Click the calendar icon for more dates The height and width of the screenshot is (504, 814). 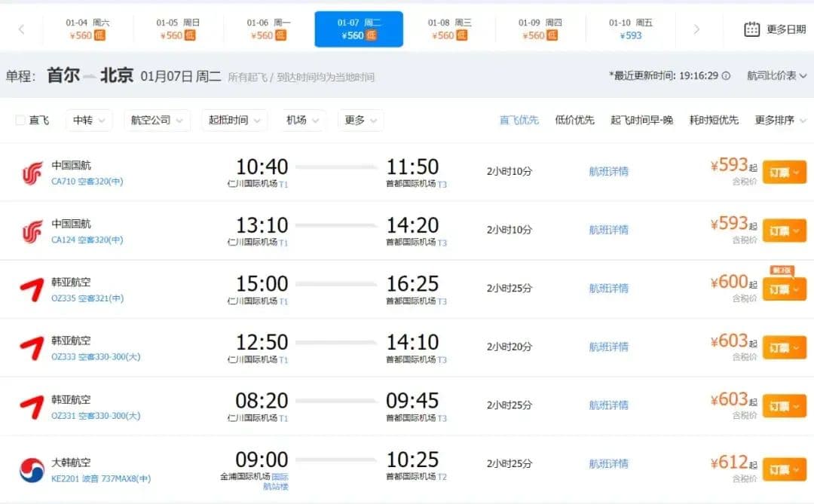click(751, 29)
